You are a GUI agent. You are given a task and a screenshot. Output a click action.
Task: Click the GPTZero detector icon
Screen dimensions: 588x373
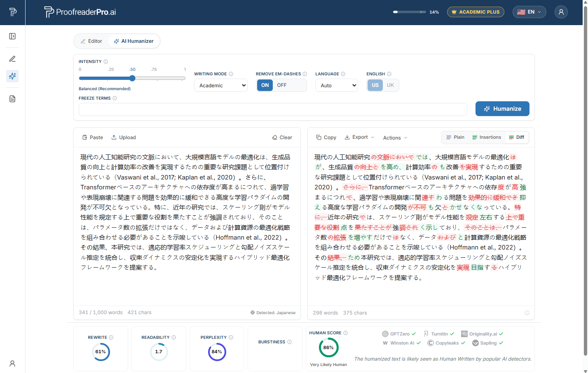click(x=385, y=334)
